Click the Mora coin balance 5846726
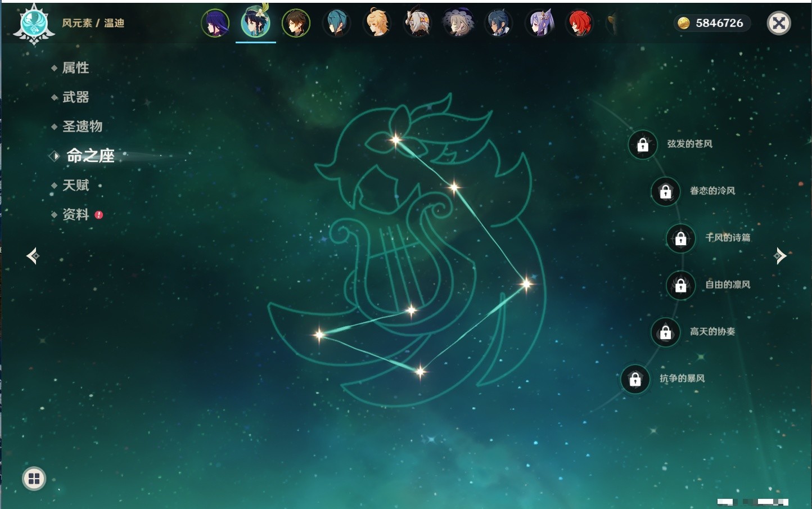 coord(711,23)
